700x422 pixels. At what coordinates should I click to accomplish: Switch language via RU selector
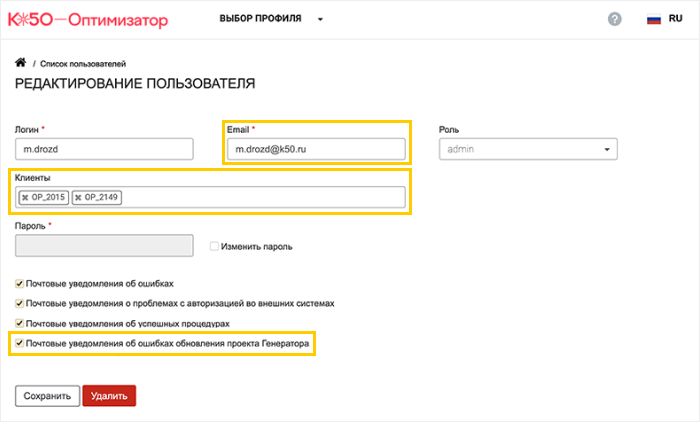tap(676, 19)
